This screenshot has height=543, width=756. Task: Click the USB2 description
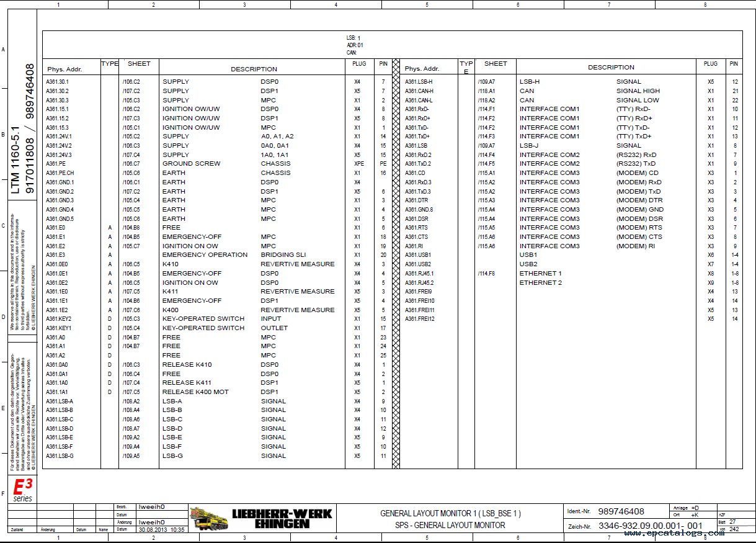[528, 264]
